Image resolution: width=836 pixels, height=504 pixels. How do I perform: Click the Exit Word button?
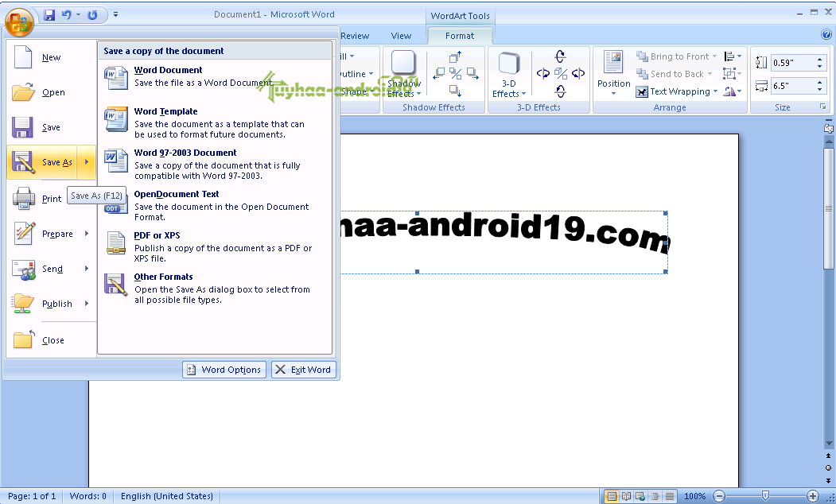click(303, 370)
